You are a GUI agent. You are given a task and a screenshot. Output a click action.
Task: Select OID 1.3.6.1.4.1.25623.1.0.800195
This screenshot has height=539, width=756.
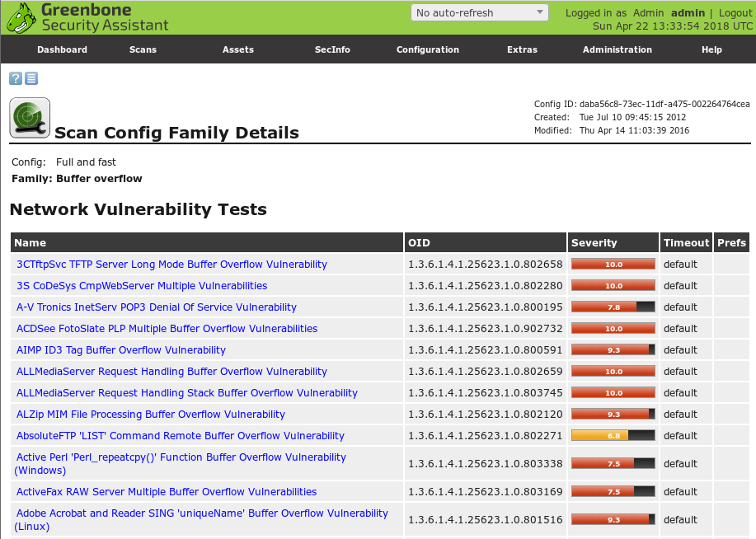tap(486, 307)
